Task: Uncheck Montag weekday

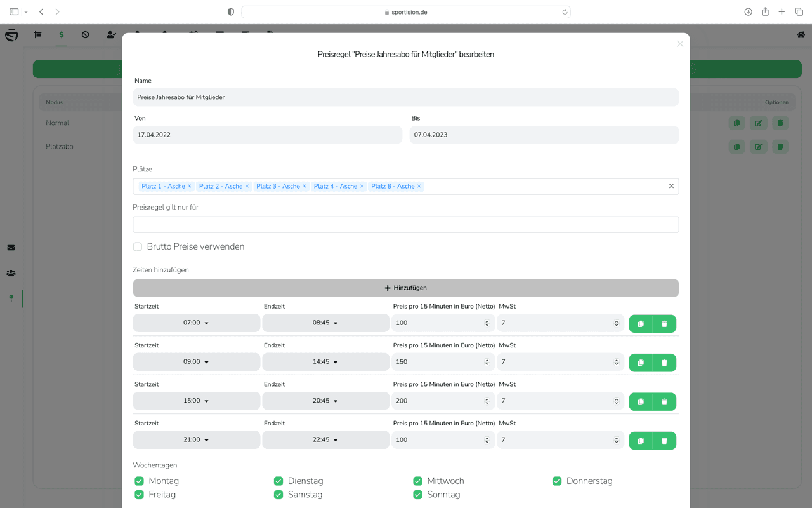Action: coord(140,481)
